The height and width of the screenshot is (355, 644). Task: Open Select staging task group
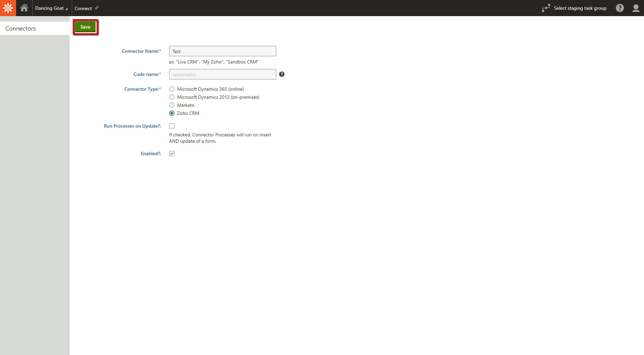[x=580, y=8]
